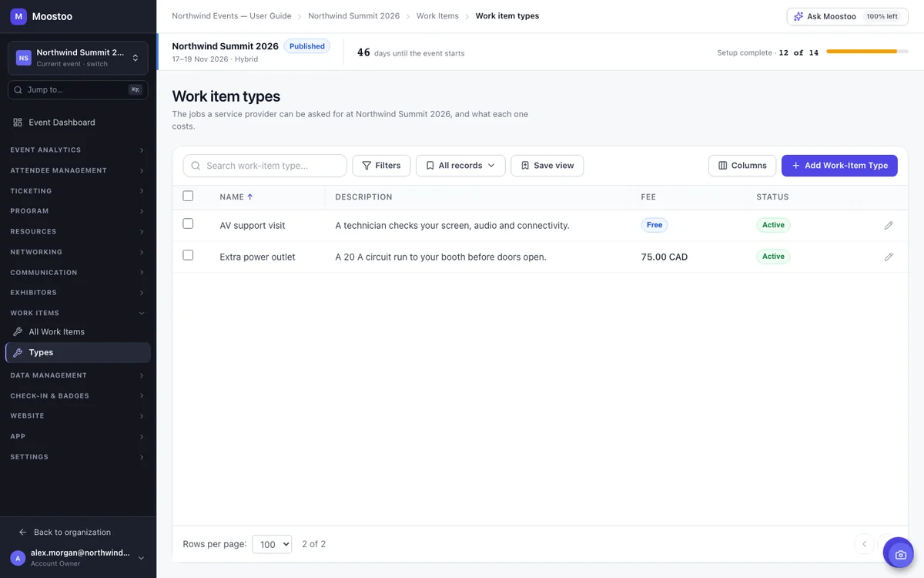Viewport: 924px width, 578px height.
Task: Collapse the Work Items section
Action: coord(78,314)
